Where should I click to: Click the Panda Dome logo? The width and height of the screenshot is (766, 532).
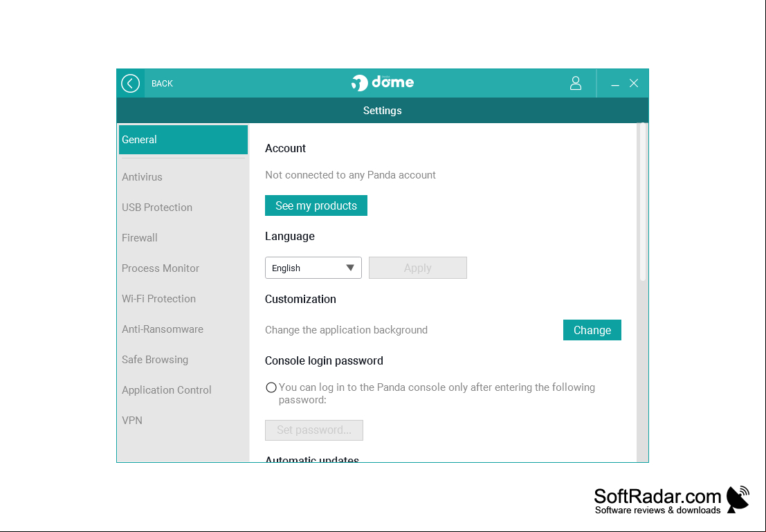click(383, 82)
